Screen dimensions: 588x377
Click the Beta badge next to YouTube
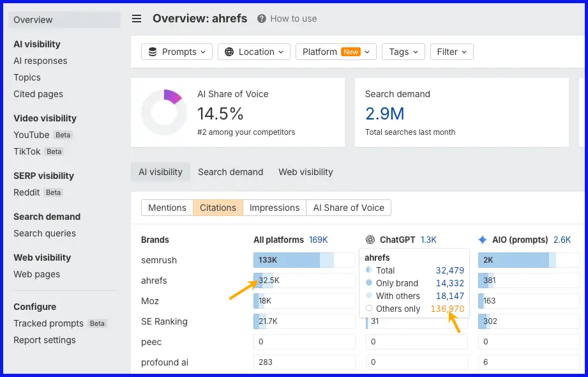coord(63,135)
